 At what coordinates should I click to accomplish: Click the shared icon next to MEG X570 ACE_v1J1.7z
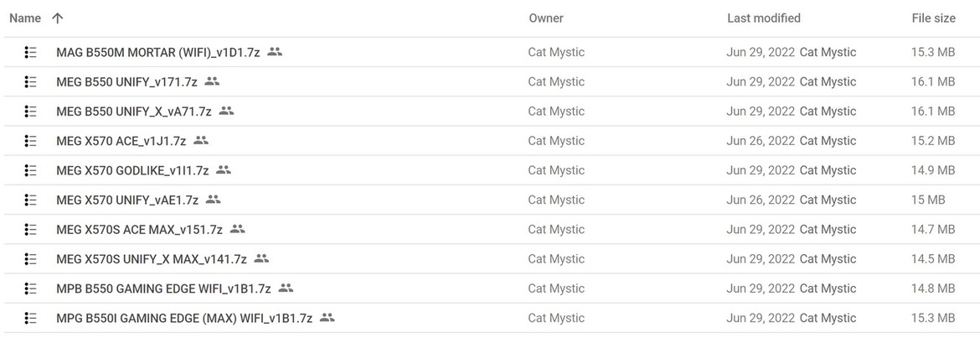point(201,140)
